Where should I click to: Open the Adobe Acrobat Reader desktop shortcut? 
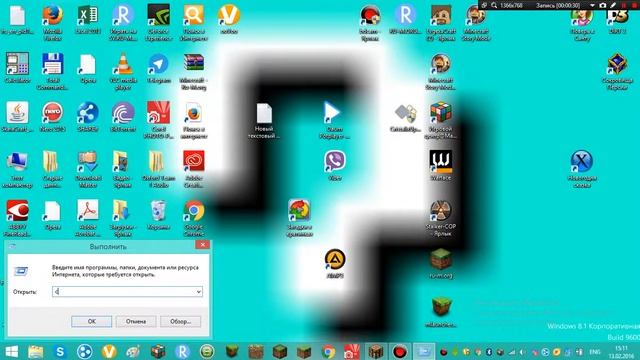87,211
